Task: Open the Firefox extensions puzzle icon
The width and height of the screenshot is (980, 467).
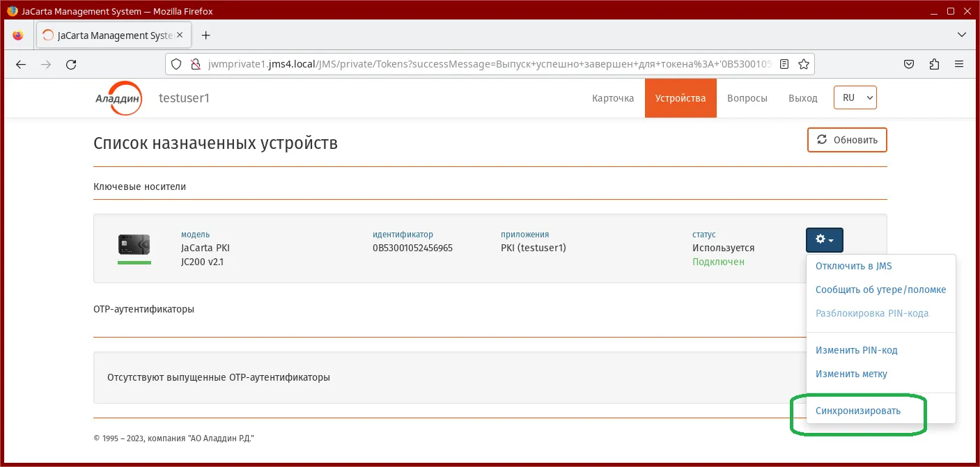Action: point(934,64)
